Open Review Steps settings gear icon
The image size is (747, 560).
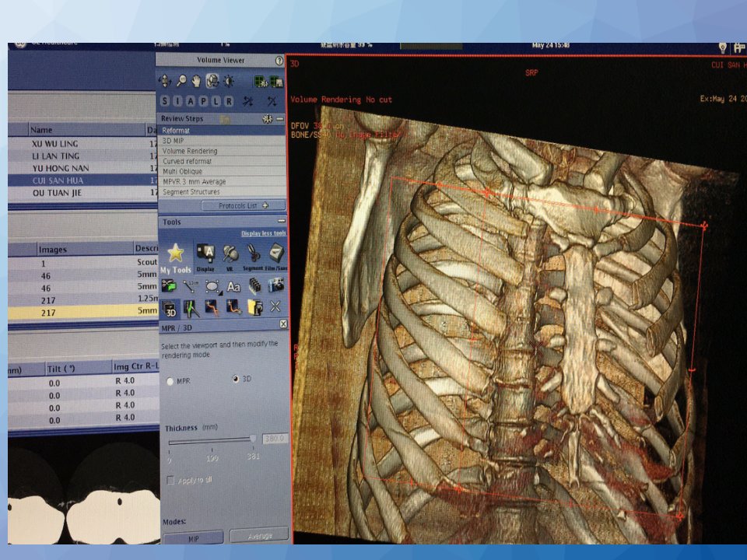tap(267, 118)
